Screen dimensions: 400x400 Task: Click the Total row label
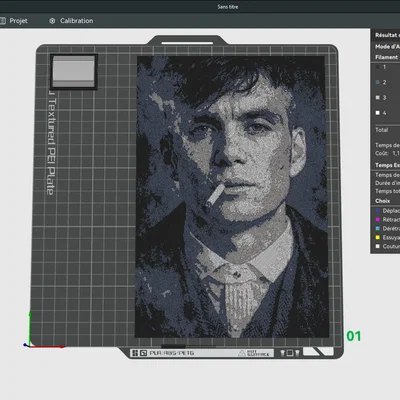pos(382,130)
